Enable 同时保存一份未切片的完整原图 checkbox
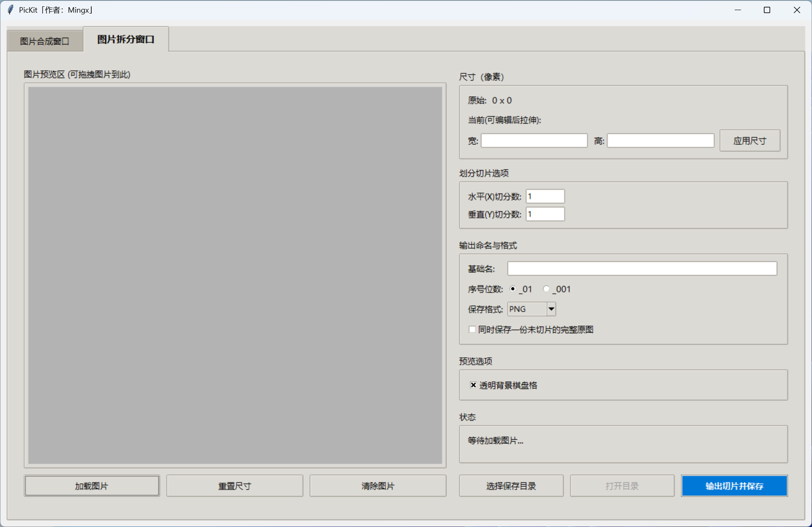This screenshot has width=812, height=527. 472,329
